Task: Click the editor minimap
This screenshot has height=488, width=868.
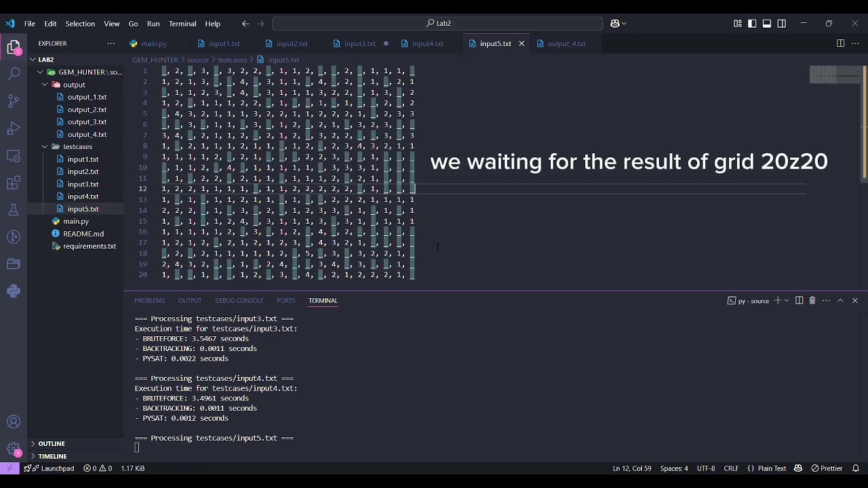Action: [x=835, y=75]
